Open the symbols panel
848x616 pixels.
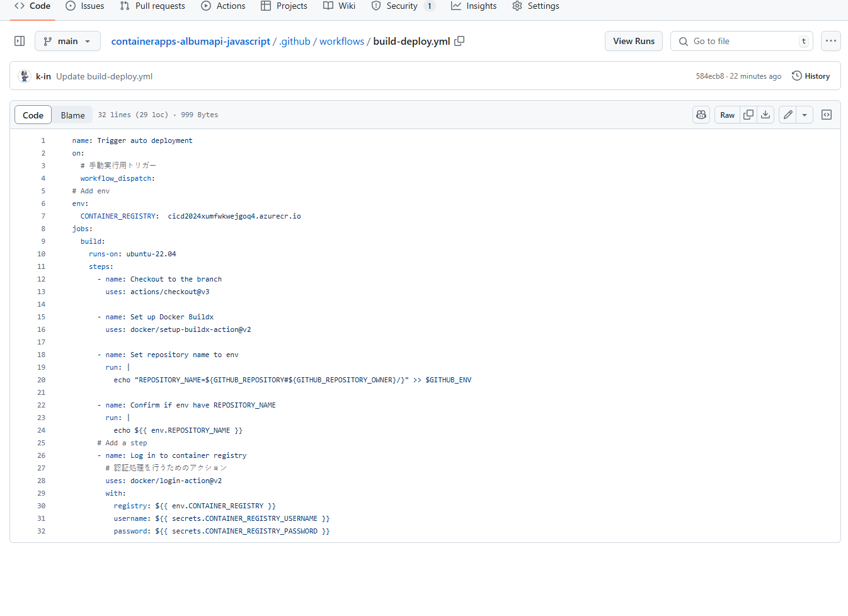tap(827, 115)
